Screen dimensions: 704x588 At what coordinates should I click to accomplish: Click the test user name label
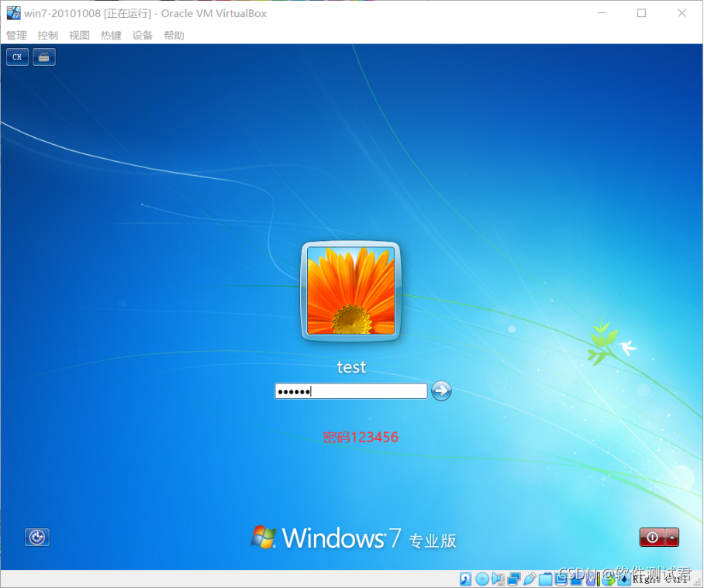pos(351,367)
